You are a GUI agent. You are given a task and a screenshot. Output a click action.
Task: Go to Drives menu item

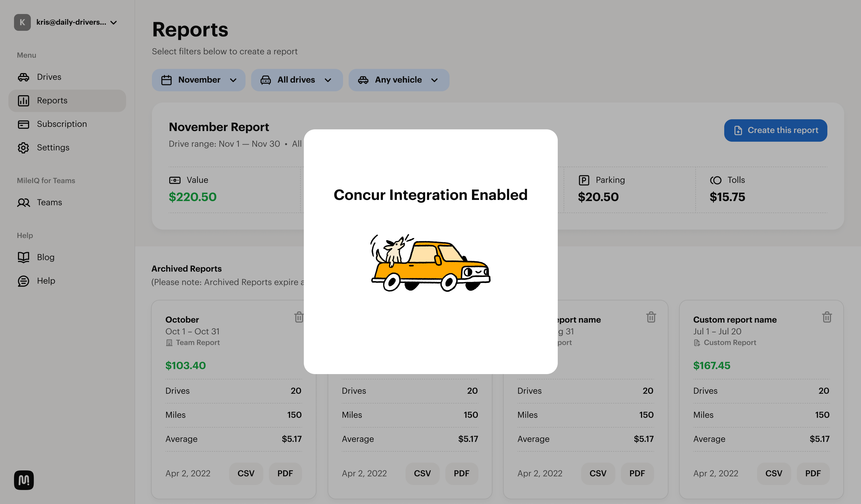[67, 77]
